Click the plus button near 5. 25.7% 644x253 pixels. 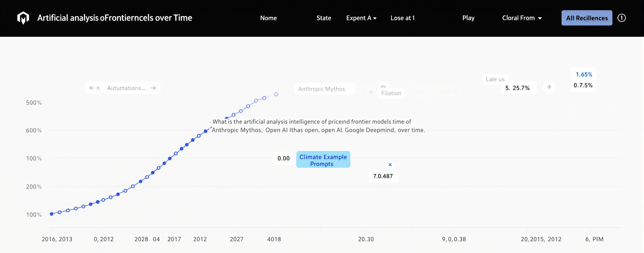coord(549,87)
